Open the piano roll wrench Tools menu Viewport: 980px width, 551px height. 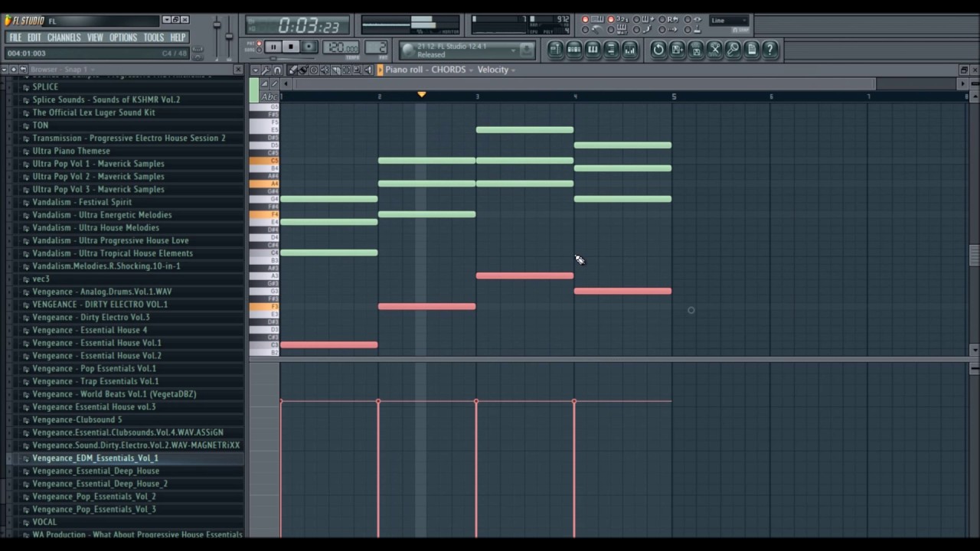266,70
